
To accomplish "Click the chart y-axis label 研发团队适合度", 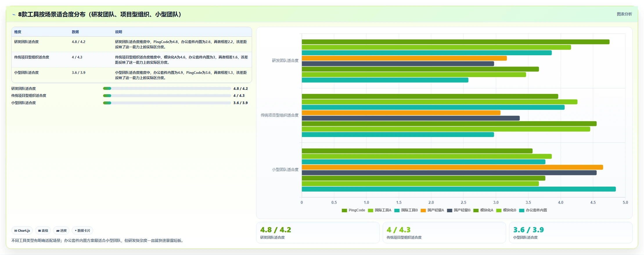I will [285, 61].
